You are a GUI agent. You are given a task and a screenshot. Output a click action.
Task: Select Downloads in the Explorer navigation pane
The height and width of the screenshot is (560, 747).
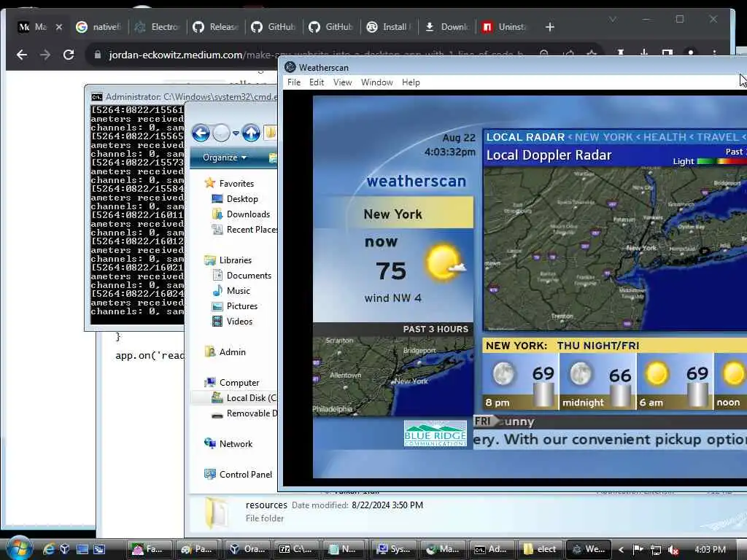pos(248,214)
